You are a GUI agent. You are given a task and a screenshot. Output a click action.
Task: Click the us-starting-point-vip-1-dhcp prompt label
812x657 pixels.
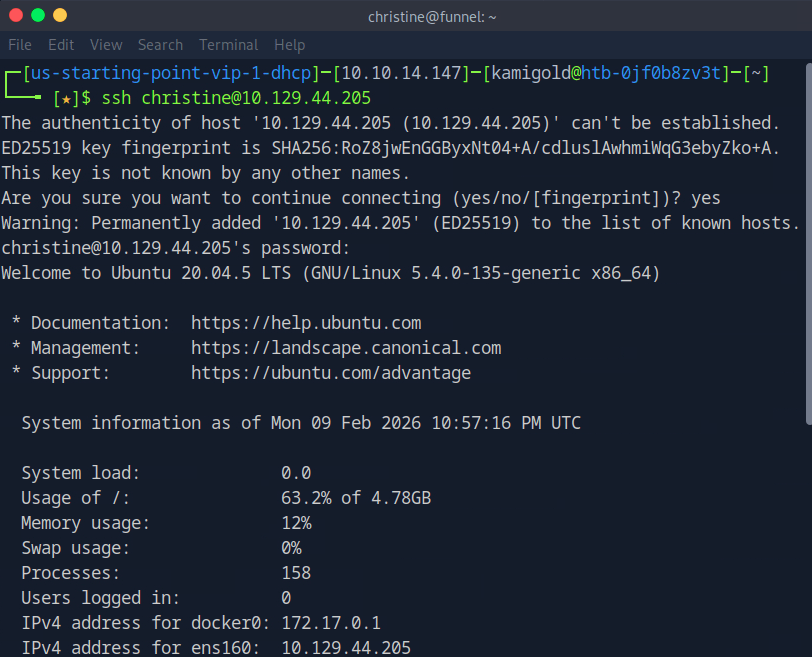[x=167, y=73]
